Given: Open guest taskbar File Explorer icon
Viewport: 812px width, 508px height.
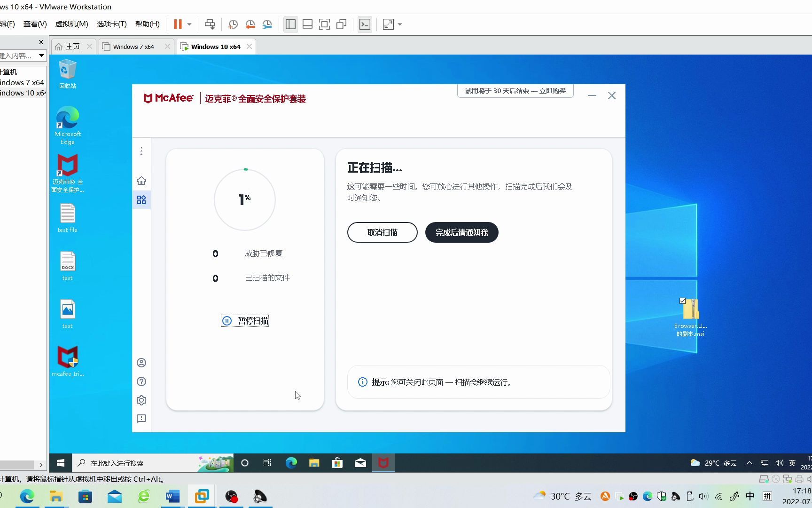Looking at the screenshot, I should 314,463.
